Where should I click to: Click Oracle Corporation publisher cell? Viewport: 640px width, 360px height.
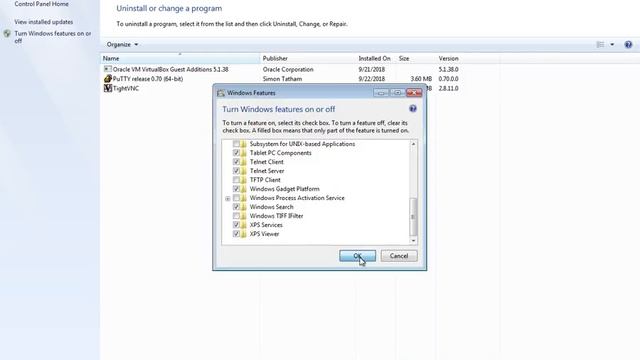[x=288, y=69]
